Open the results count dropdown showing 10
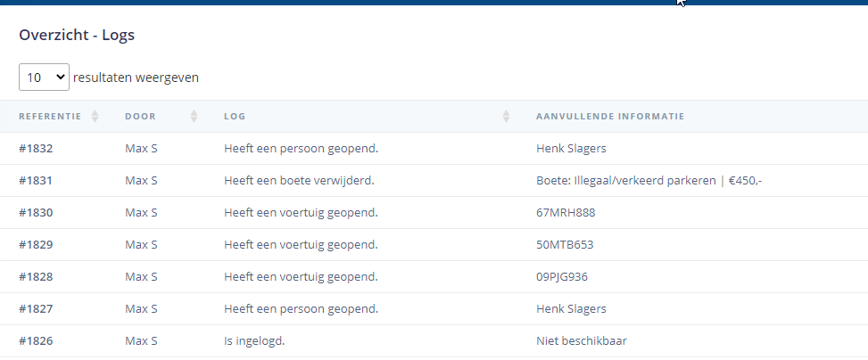 (x=44, y=78)
